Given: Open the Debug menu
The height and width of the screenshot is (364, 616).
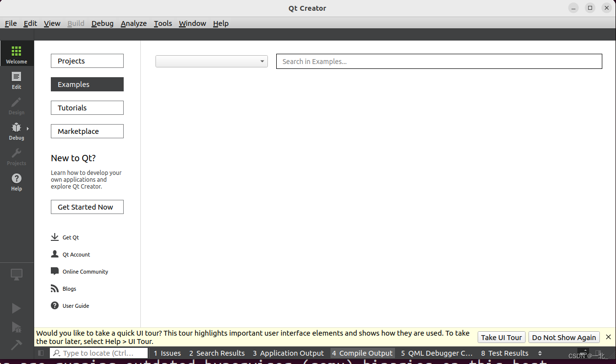Looking at the screenshot, I should pyautogui.click(x=102, y=23).
